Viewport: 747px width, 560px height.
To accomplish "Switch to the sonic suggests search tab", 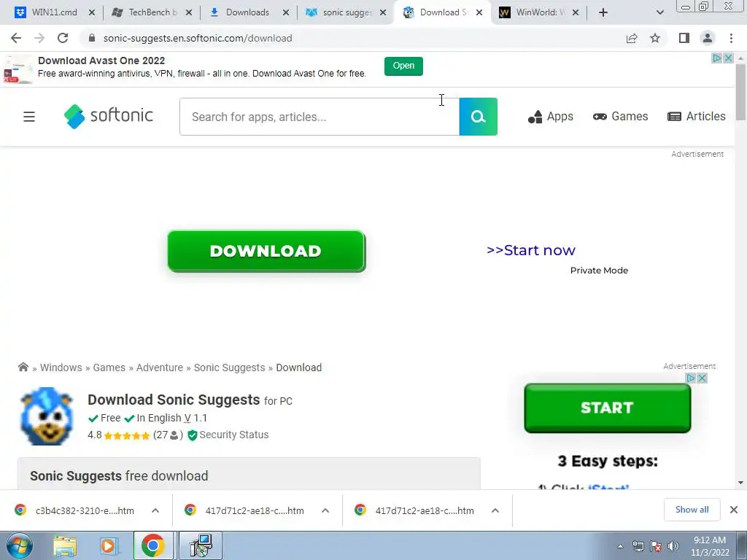I will (347, 12).
